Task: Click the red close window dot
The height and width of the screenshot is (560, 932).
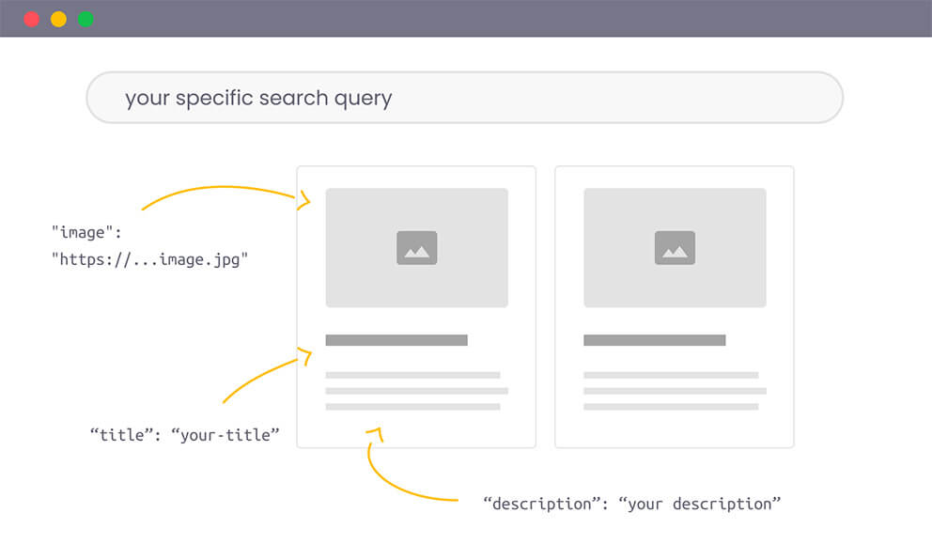Action: point(32,19)
